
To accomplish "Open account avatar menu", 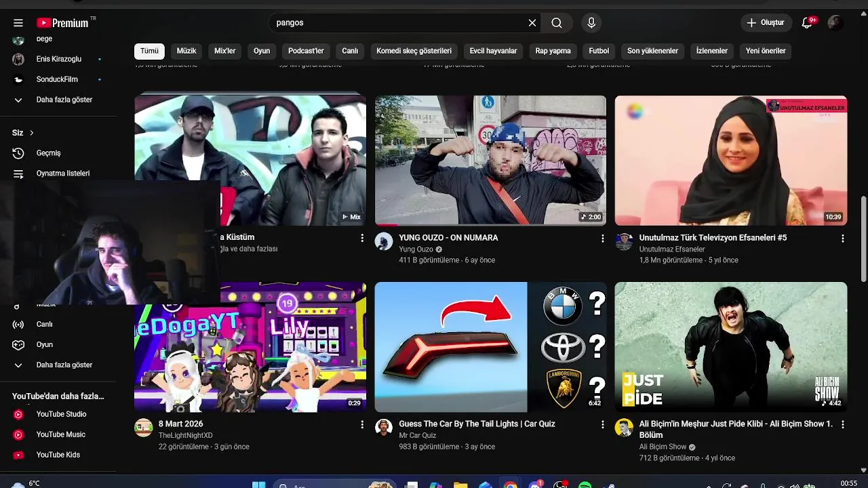I will [x=835, y=23].
